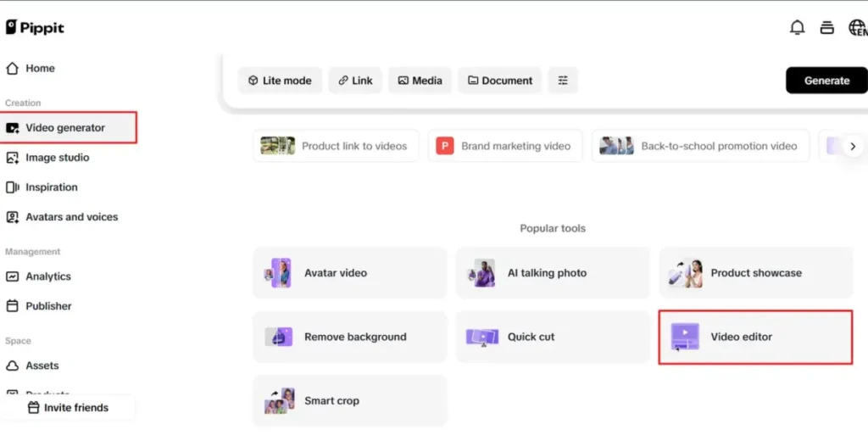The height and width of the screenshot is (441, 868).
Task: Open the Remove background tool
Action: [350, 337]
